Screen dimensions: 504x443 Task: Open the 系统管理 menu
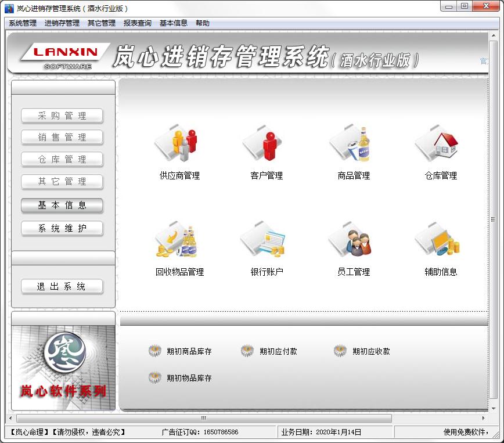[x=23, y=23]
